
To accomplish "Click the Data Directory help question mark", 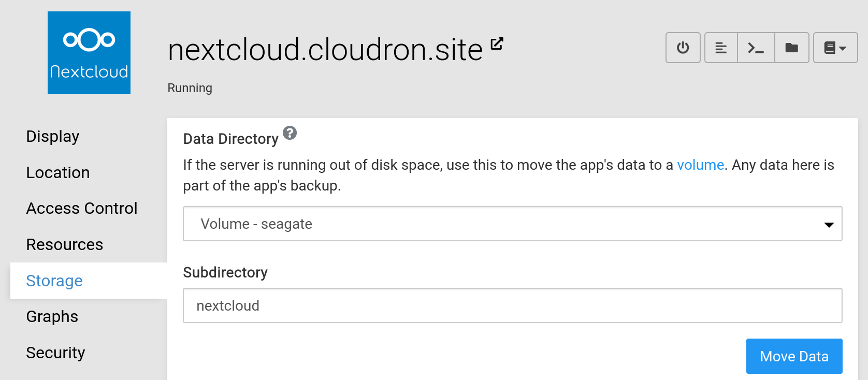I will pyautogui.click(x=290, y=133).
